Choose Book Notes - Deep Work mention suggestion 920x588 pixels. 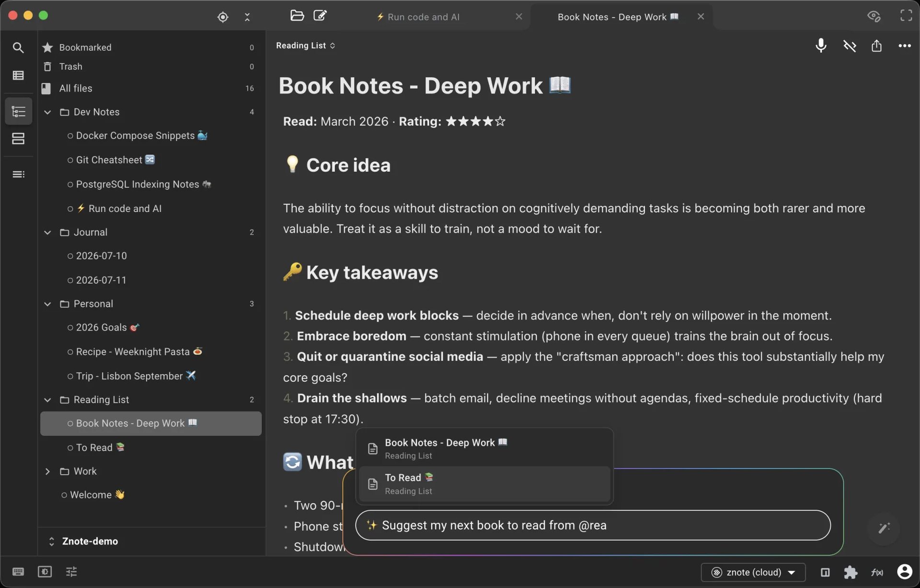(484, 449)
